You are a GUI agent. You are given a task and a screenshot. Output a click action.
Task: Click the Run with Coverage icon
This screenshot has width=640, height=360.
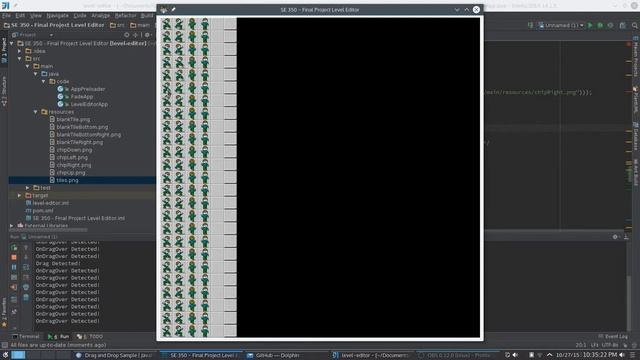coord(611,25)
